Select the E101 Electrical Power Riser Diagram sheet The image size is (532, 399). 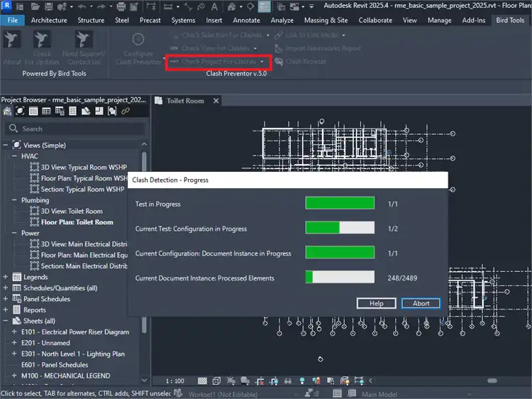(75, 332)
